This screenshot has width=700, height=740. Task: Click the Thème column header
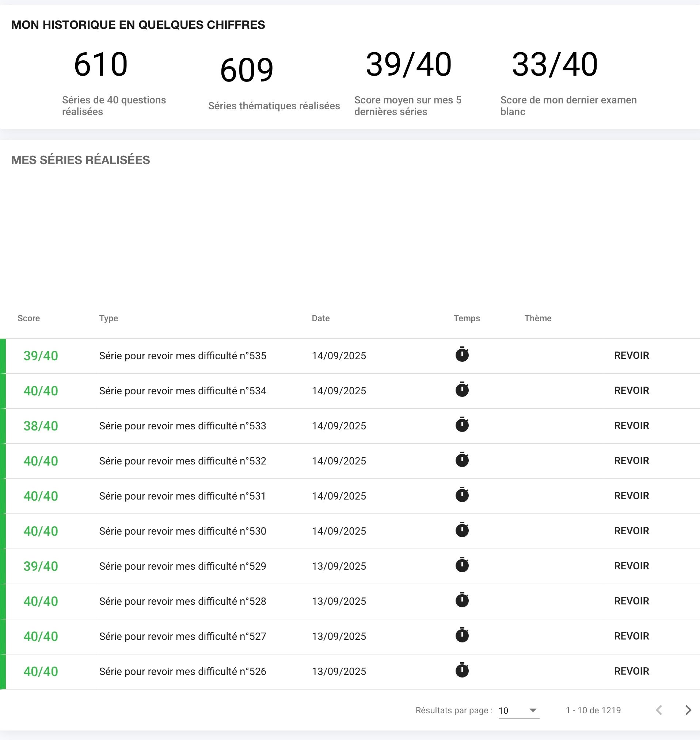[538, 318]
